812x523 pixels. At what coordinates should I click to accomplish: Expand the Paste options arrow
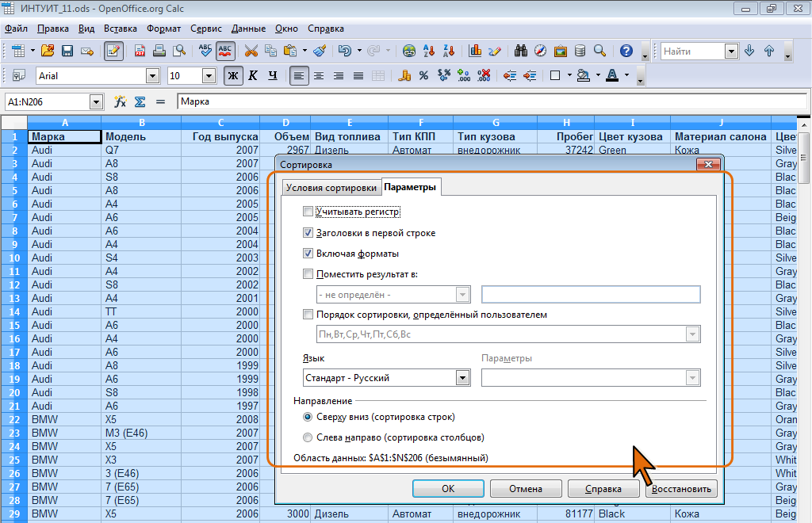tap(304, 51)
